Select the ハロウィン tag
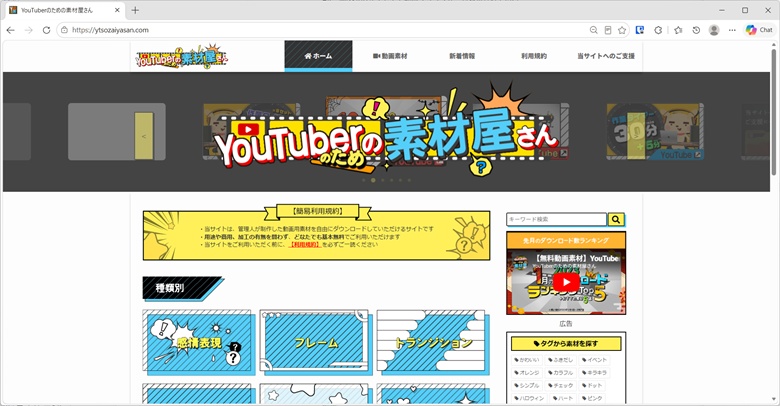780x406 pixels. point(529,399)
